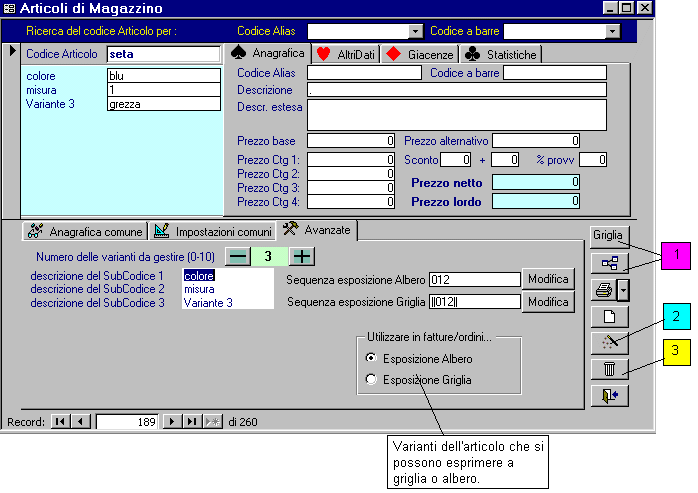Select the SubCodice 3 entry Variante 3
This screenshot has width=698, height=493.
click(227, 303)
